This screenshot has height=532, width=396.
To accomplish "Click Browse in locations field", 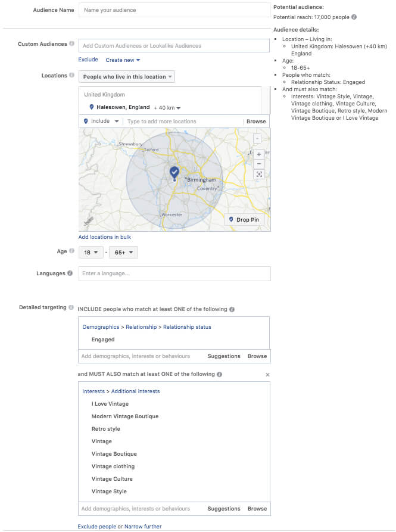I will 256,122.
